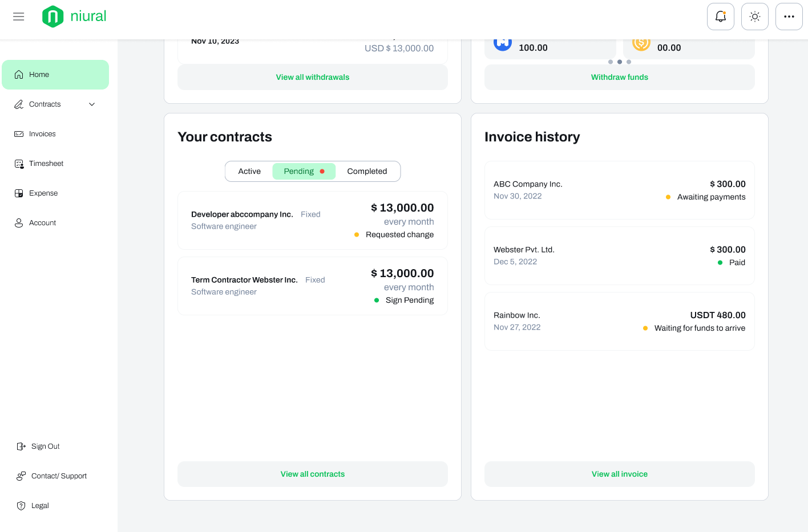
Task: Click 'Awaiting payments' status text
Action: pyautogui.click(x=711, y=197)
